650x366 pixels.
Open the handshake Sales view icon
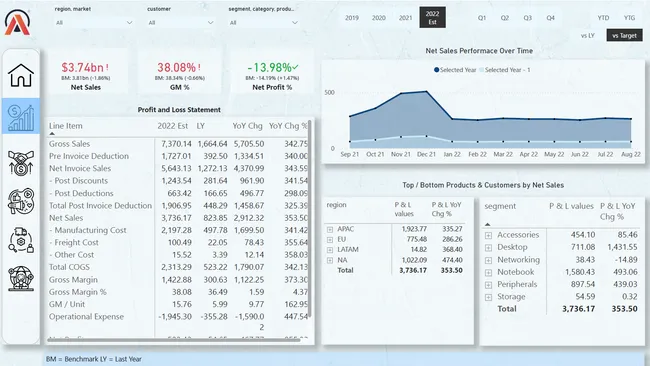[21, 162]
